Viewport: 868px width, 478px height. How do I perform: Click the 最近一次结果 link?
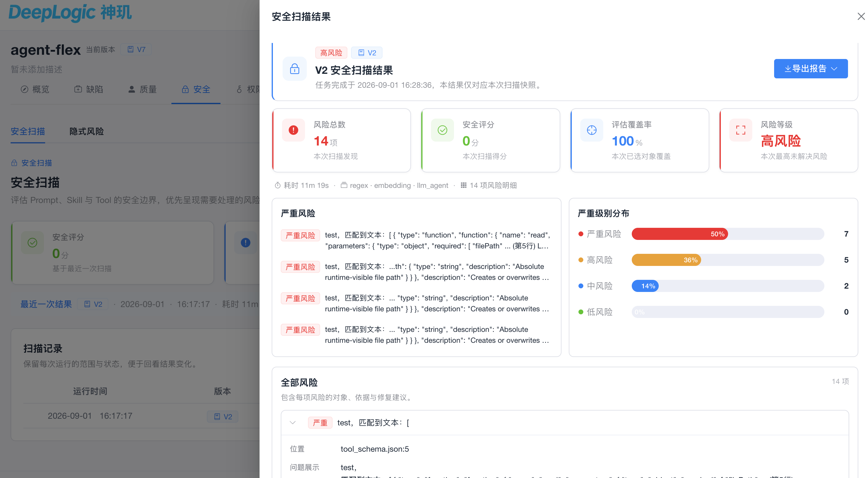pyautogui.click(x=46, y=304)
